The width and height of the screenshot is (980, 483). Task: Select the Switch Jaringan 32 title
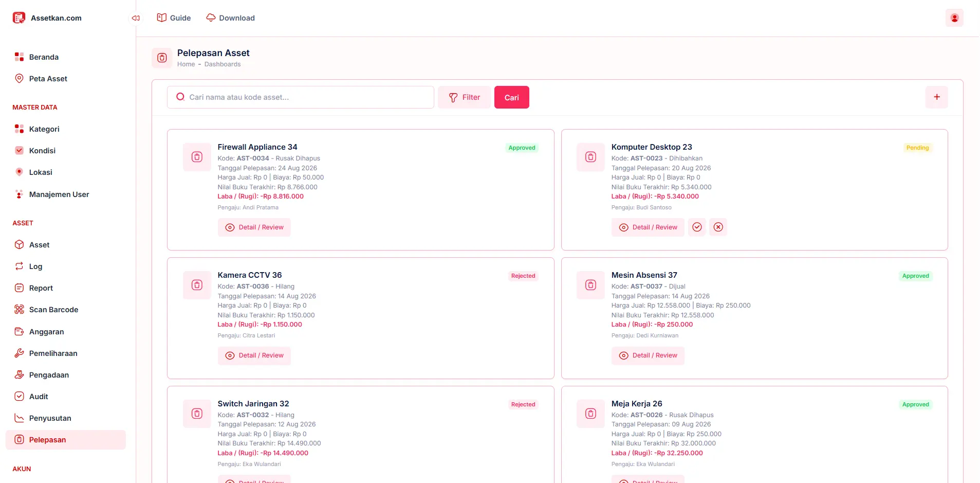click(253, 404)
